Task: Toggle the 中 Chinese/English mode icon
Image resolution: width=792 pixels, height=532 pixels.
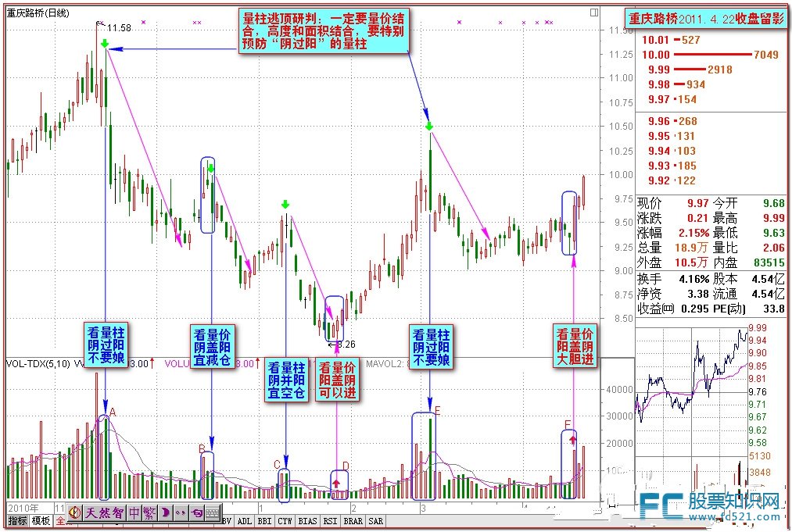Action: (134, 512)
